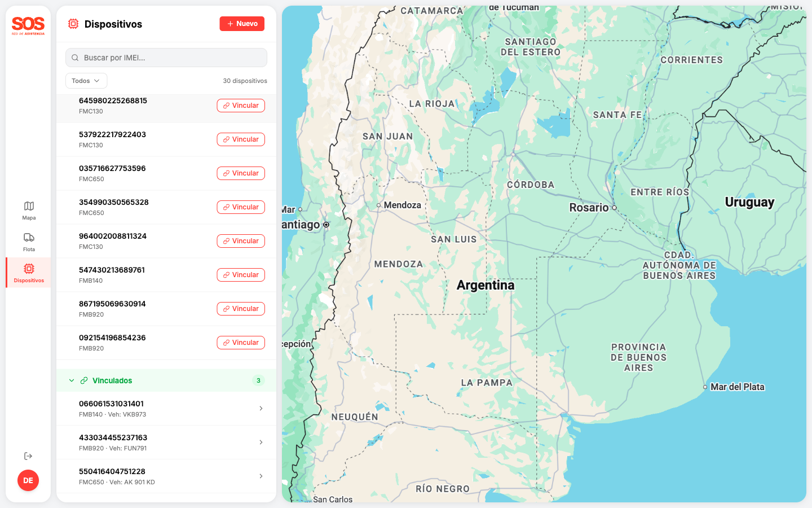This screenshot has width=812, height=508.
Task: Open the DE user avatar
Action: coord(28,480)
